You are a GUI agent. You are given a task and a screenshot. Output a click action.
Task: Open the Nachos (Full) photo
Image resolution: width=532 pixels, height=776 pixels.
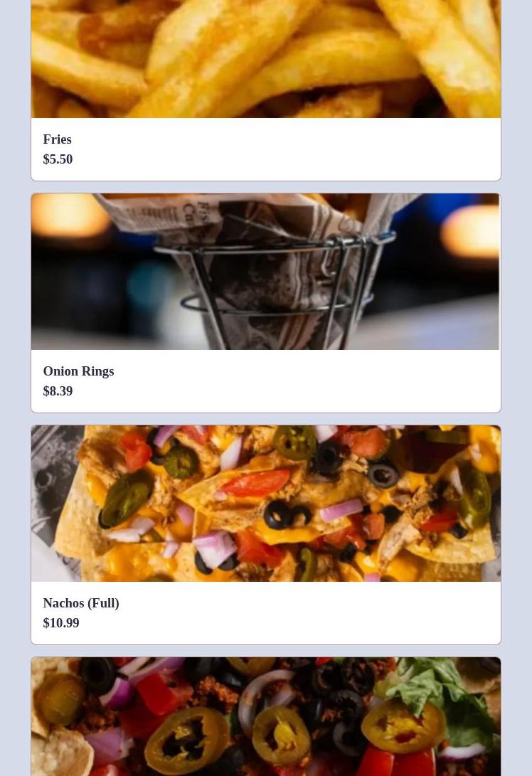(x=266, y=504)
